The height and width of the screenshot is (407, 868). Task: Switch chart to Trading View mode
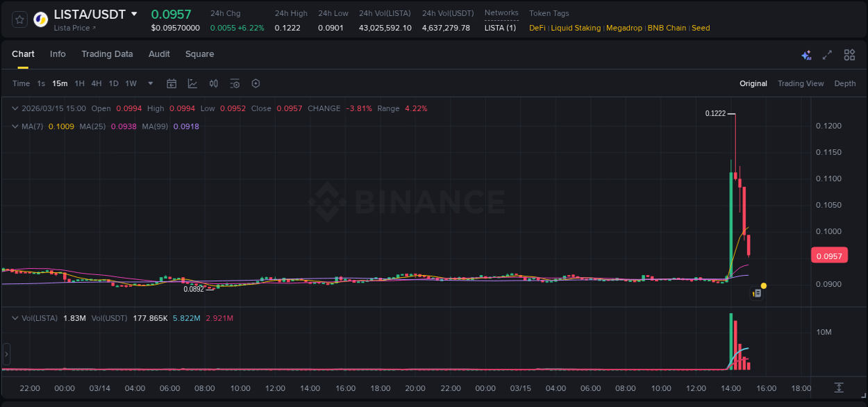coord(801,83)
